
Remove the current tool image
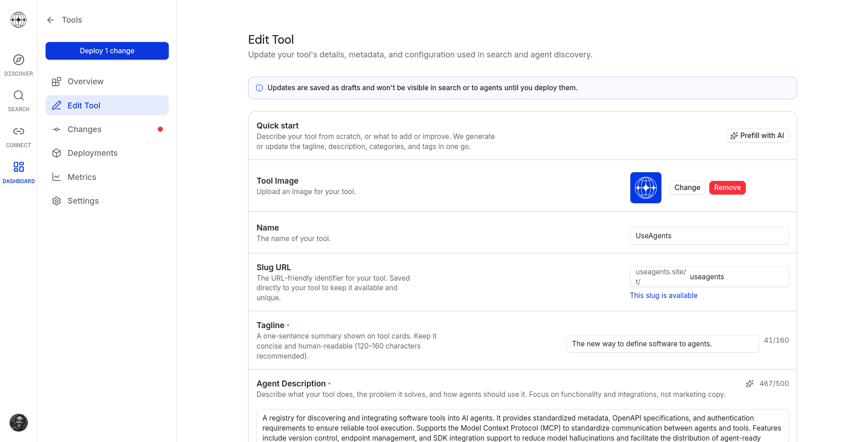[x=727, y=187]
